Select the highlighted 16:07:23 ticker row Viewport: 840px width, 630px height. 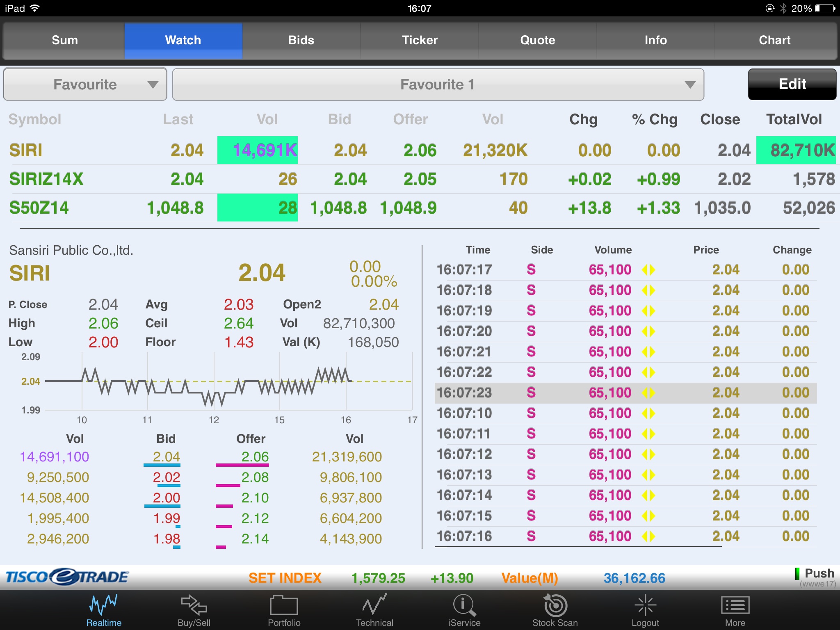625,393
